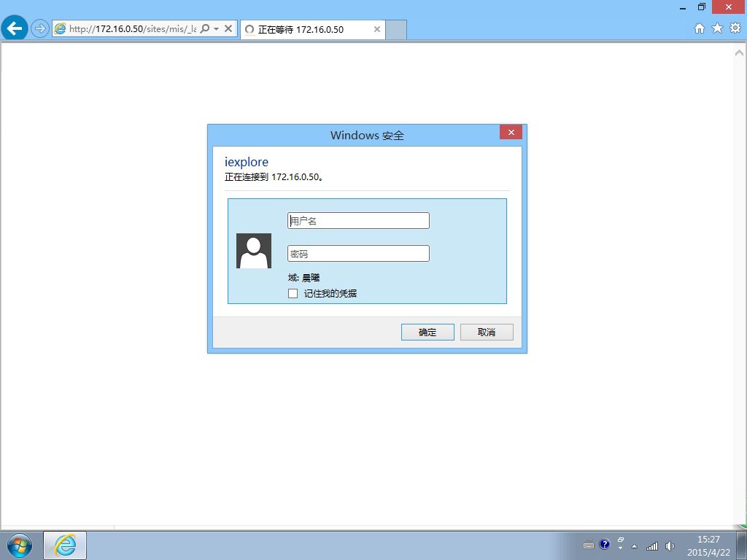Open the volume speaker tray icon
Screen dimensions: 747x560
click(x=670, y=545)
